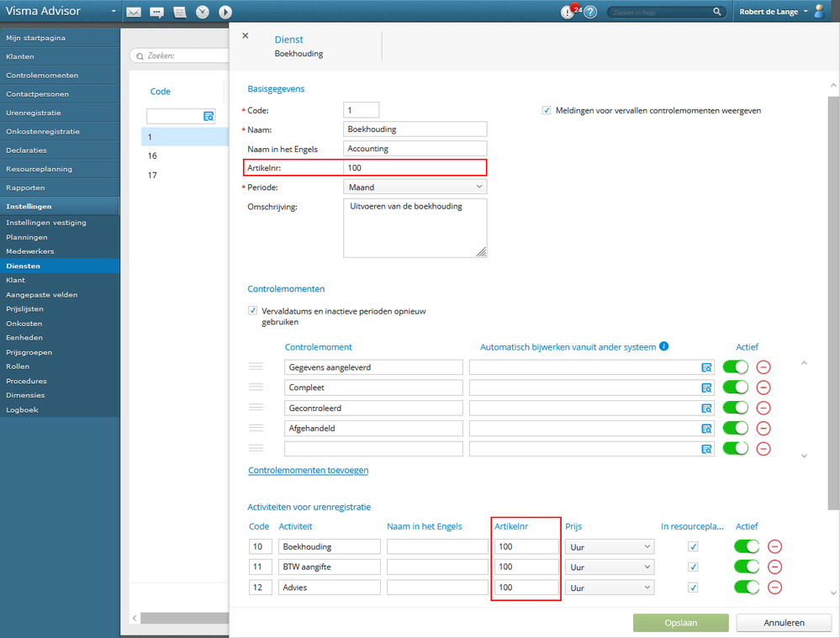Remove the Compleet controlemoment
840x638 pixels.
tap(763, 388)
